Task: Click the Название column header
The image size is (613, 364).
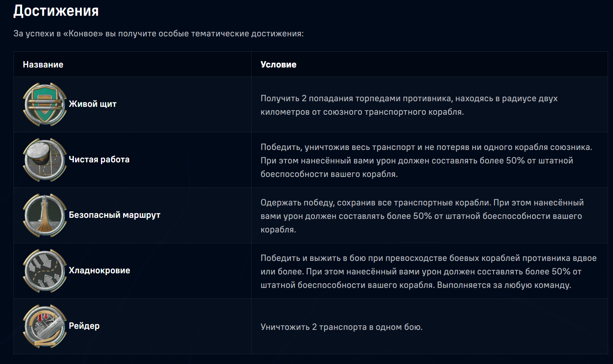Action: tap(43, 64)
